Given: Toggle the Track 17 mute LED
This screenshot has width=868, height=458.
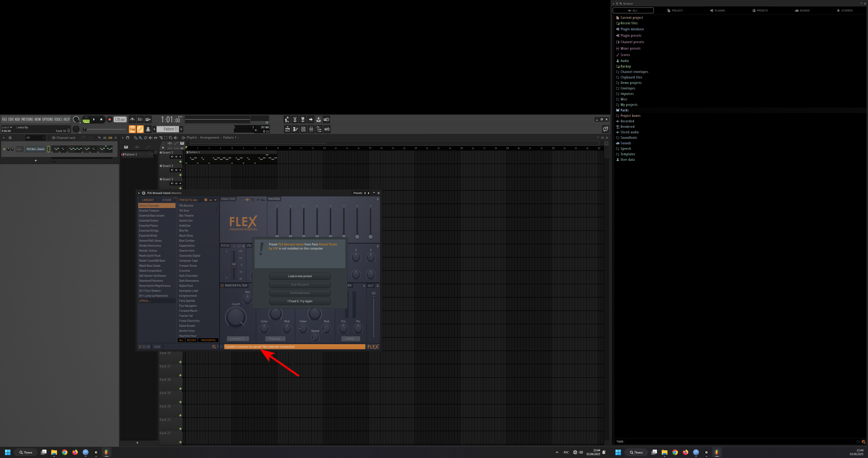Looking at the screenshot, I should pyautogui.click(x=180, y=375).
